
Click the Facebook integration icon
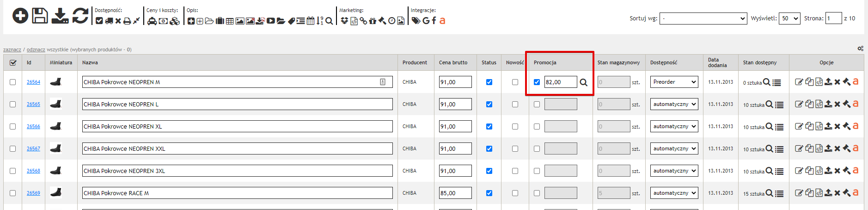pos(434,21)
